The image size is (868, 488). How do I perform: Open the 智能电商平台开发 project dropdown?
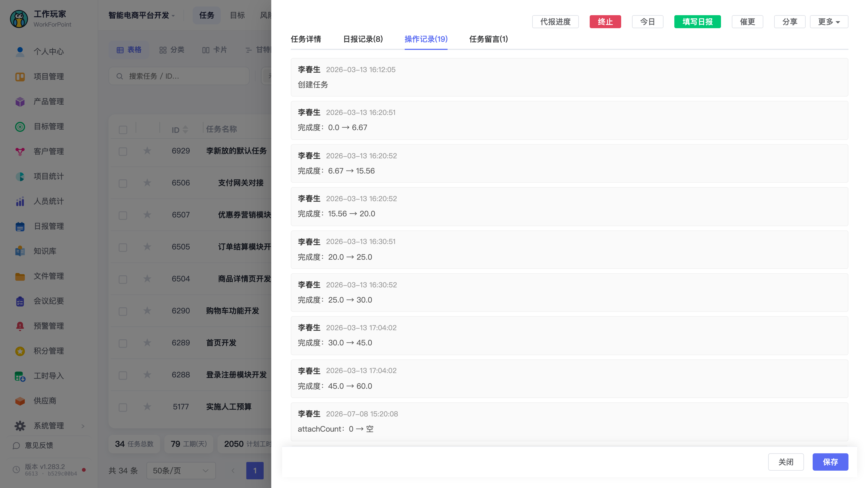(142, 15)
